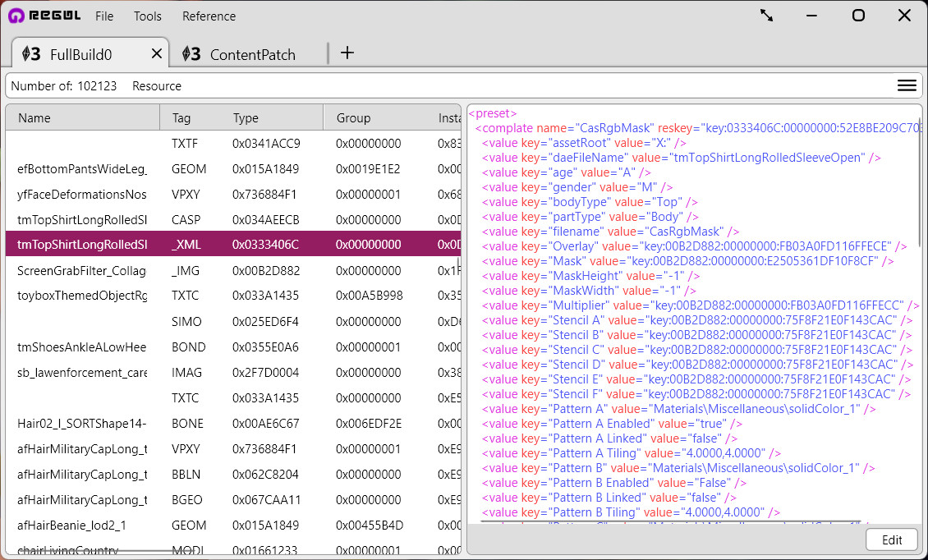Open the File menu
Viewport: 928px width, 560px height.
[104, 16]
